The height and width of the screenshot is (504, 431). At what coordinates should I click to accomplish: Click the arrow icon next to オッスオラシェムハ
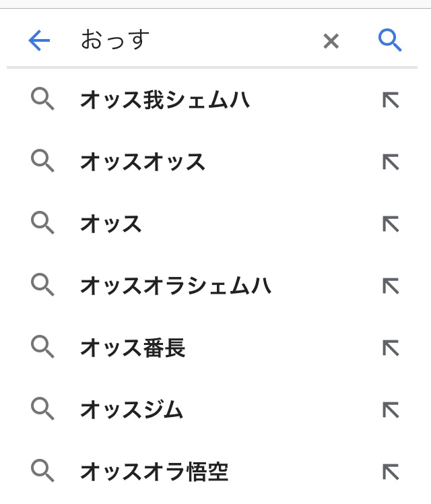pos(391,286)
